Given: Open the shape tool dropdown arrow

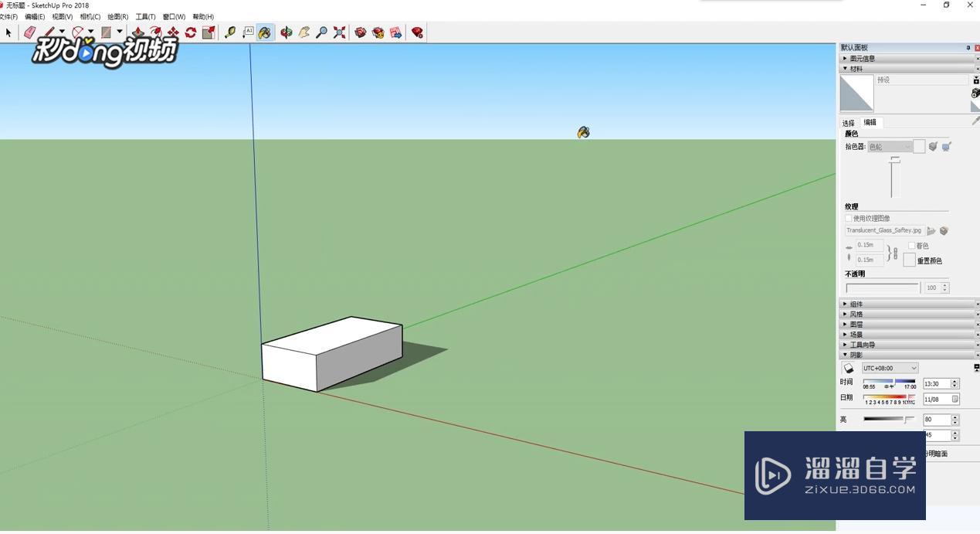Looking at the screenshot, I should coord(120,32).
